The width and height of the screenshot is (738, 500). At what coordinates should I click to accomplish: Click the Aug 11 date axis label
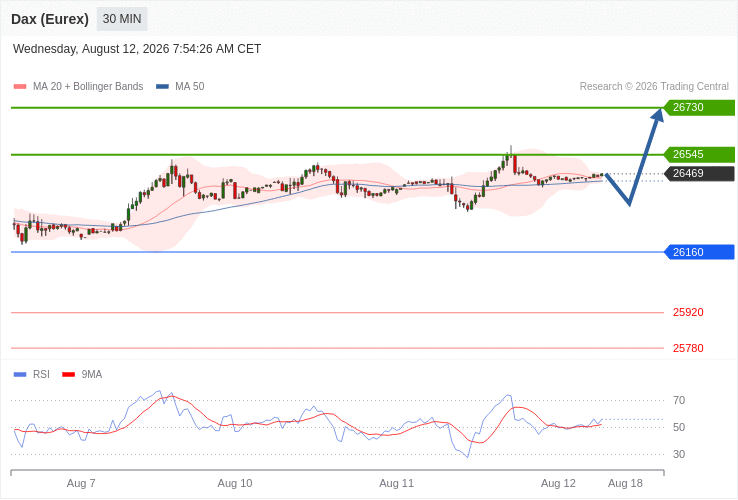[396, 483]
